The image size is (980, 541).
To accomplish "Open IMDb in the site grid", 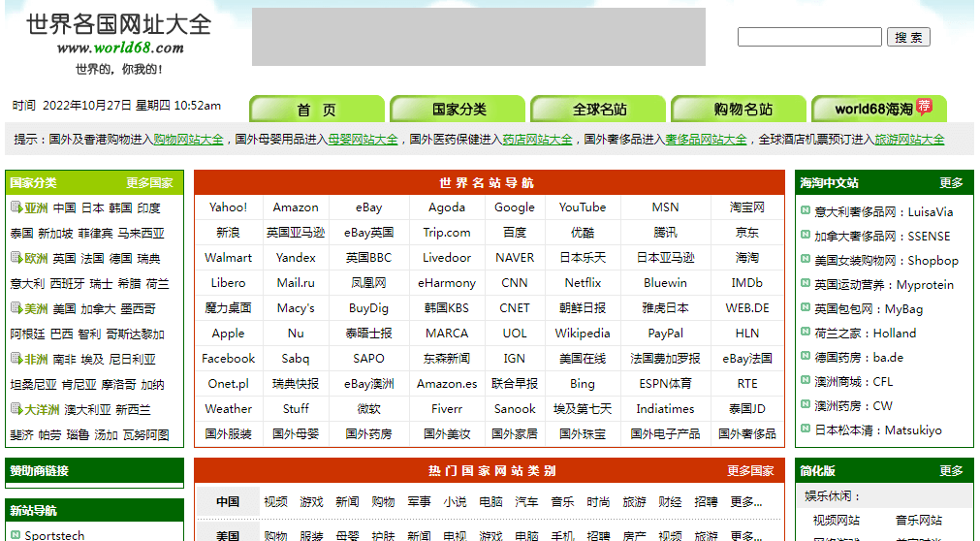I will [747, 283].
